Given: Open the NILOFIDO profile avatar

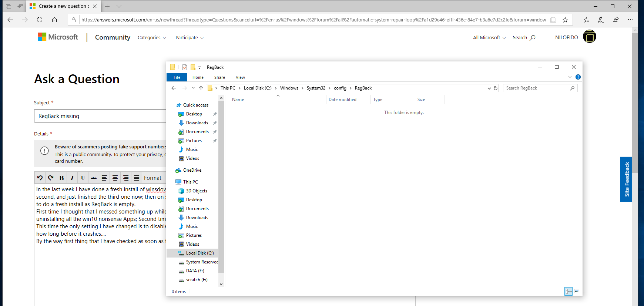Looking at the screenshot, I should pyautogui.click(x=589, y=37).
